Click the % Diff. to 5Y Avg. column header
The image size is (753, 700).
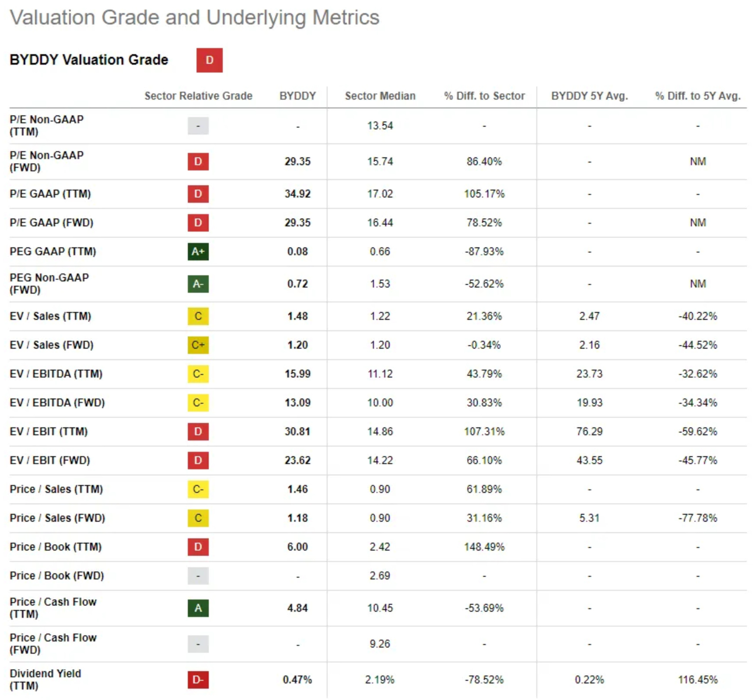point(698,96)
